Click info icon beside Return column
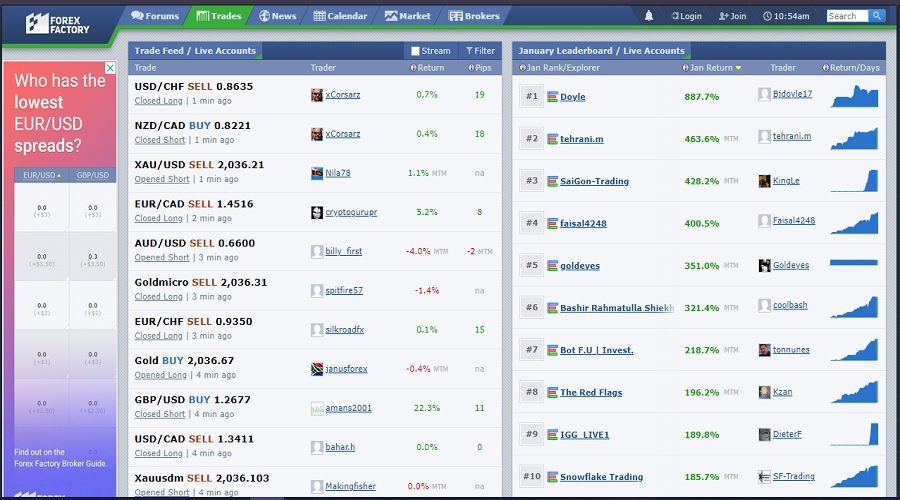 (x=413, y=68)
